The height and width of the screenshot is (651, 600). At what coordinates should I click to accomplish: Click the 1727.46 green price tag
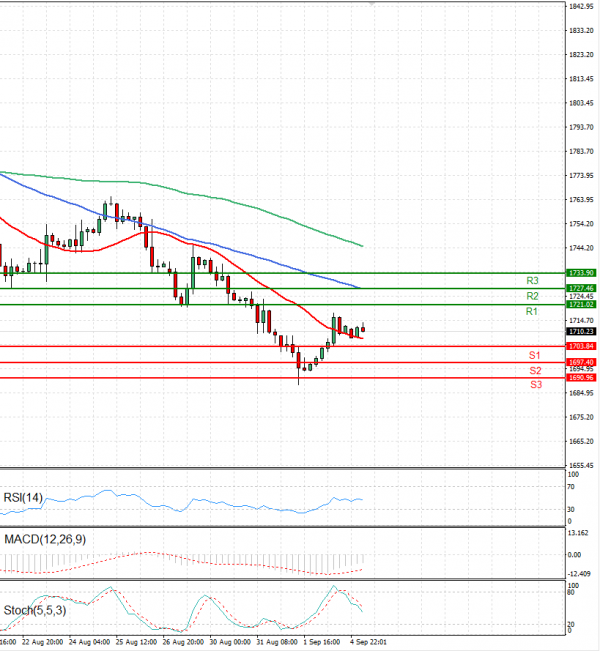(x=581, y=288)
